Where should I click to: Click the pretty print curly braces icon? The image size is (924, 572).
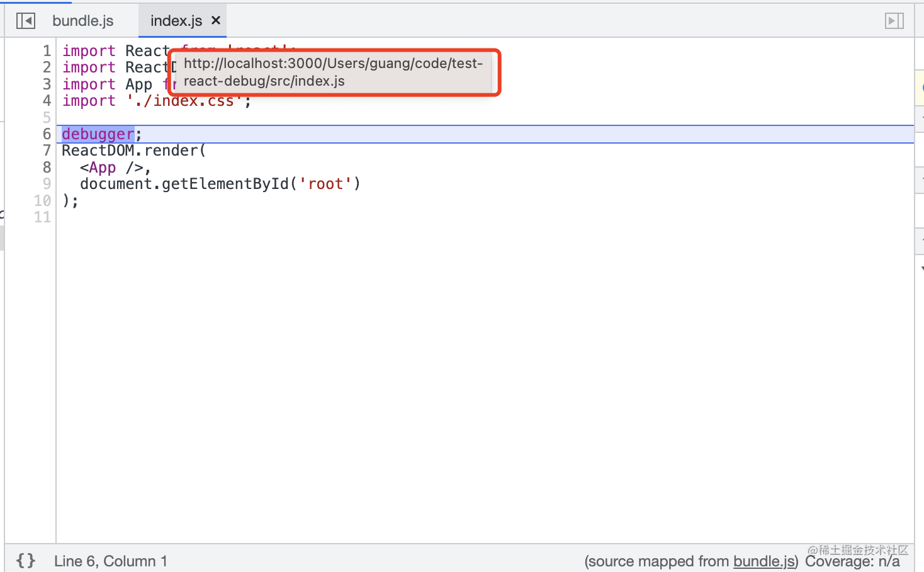pos(26,561)
